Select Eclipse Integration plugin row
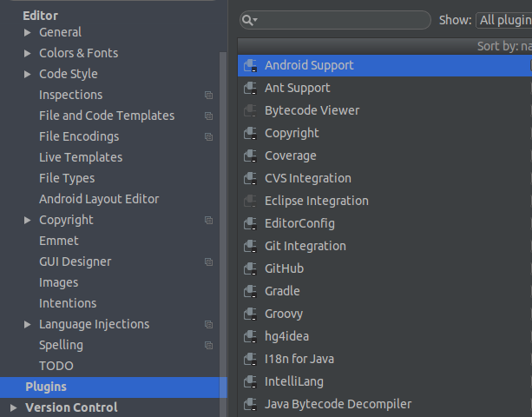 tap(384, 201)
